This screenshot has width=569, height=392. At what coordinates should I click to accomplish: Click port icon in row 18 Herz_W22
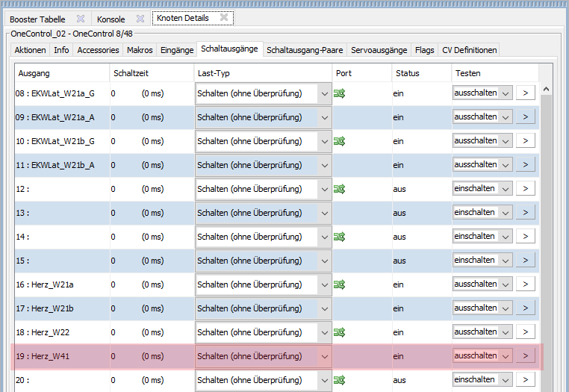(x=339, y=332)
